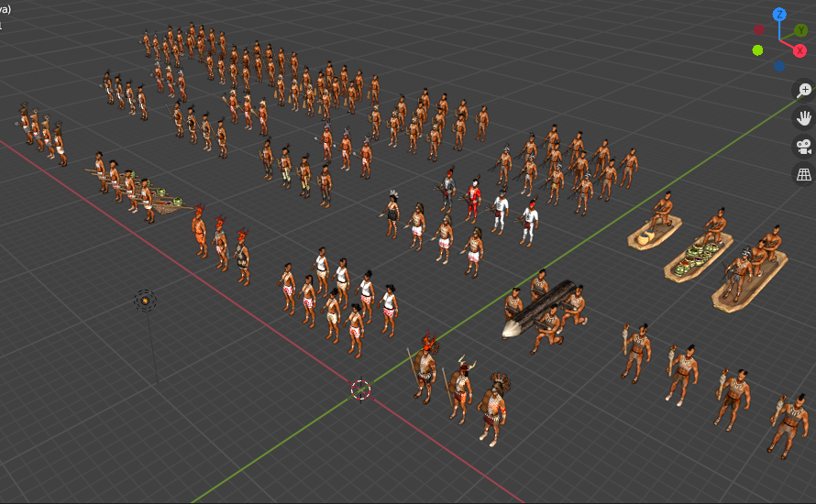Viewport: 816px width, 504px height.
Task: Select the canoe carrying green baskets
Action: click(699, 257)
